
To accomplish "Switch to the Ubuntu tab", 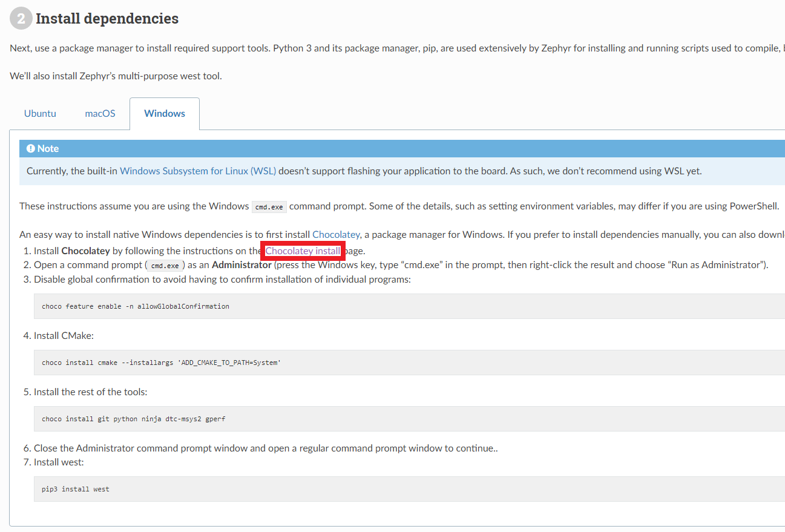I will [x=40, y=113].
